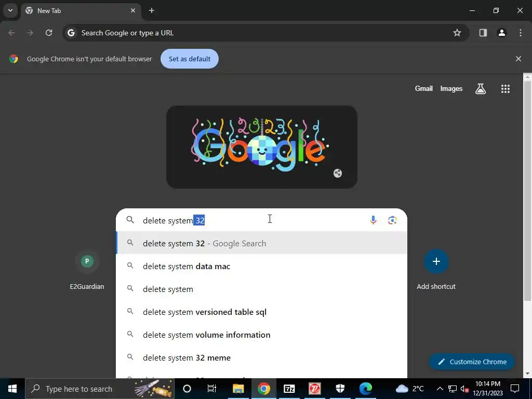Go forward with the forward arrow

(30, 33)
